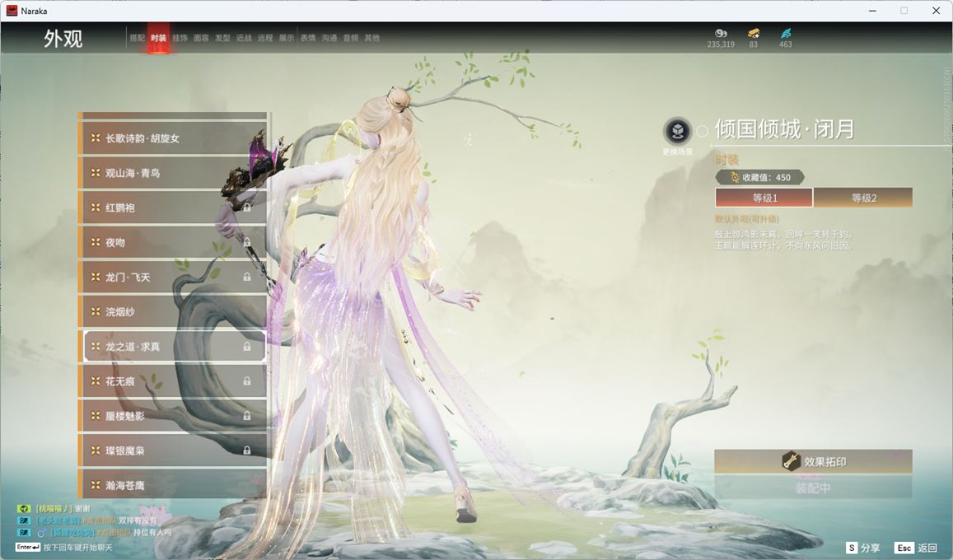This screenshot has width=953, height=560.
Task: Open the 发型 tab
Action: click(222, 38)
